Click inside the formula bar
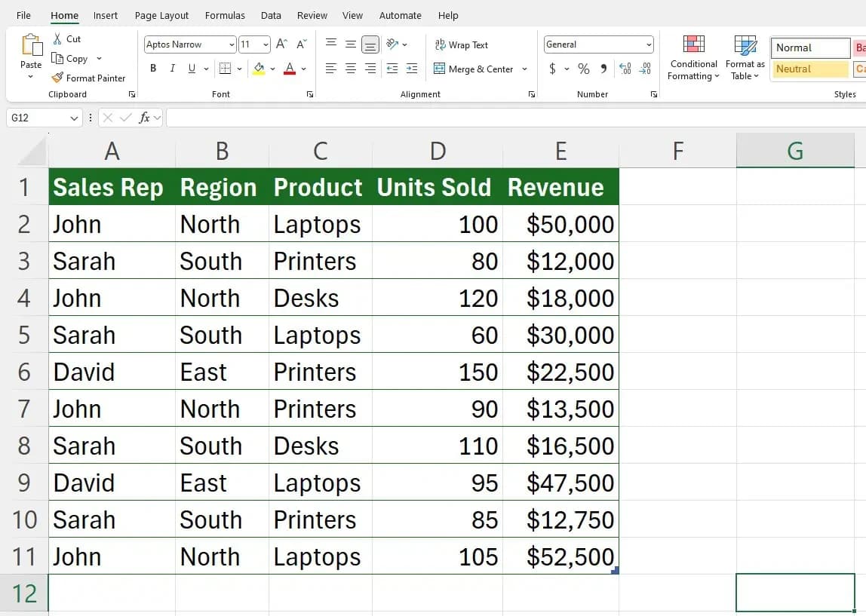This screenshot has width=866, height=616. 515,118
